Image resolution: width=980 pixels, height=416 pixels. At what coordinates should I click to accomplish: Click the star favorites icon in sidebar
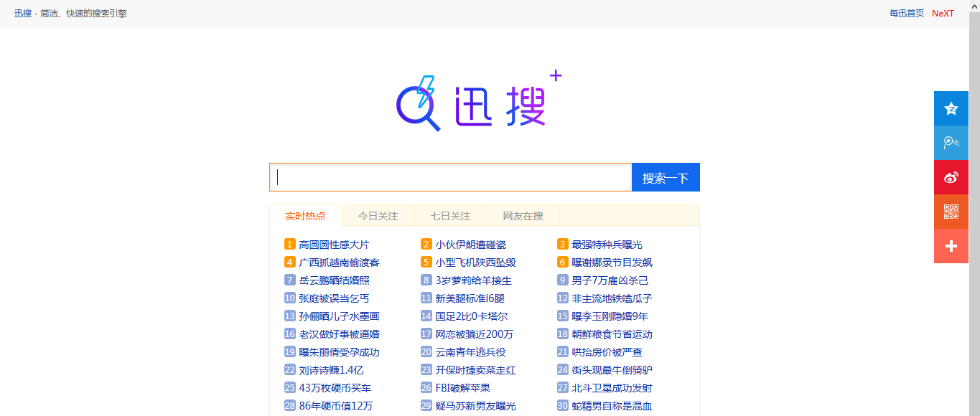point(951,108)
